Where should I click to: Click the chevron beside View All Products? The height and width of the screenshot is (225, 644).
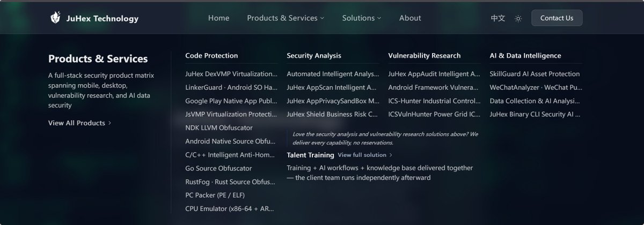(x=109, y=123)
